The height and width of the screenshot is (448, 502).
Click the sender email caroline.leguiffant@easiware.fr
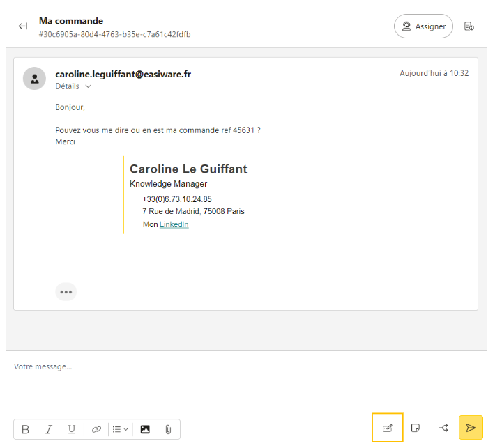click(x=123, y=74)
